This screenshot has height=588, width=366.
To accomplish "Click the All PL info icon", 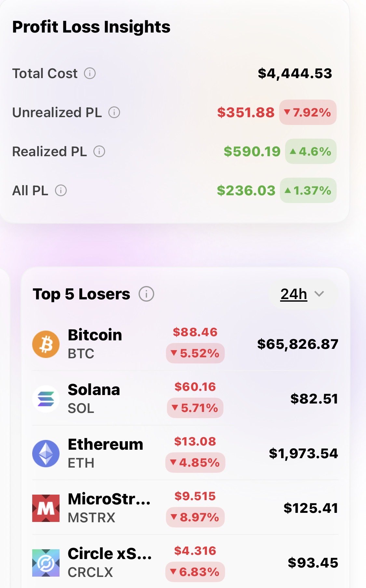I will 61,190.
